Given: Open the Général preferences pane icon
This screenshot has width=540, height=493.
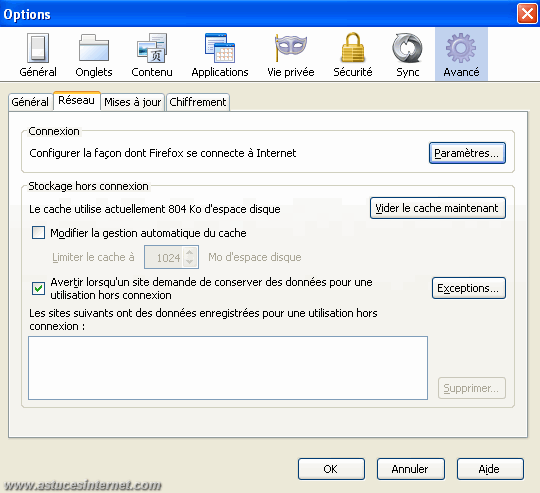Looking at the screenshot, I should coord(38,48).
